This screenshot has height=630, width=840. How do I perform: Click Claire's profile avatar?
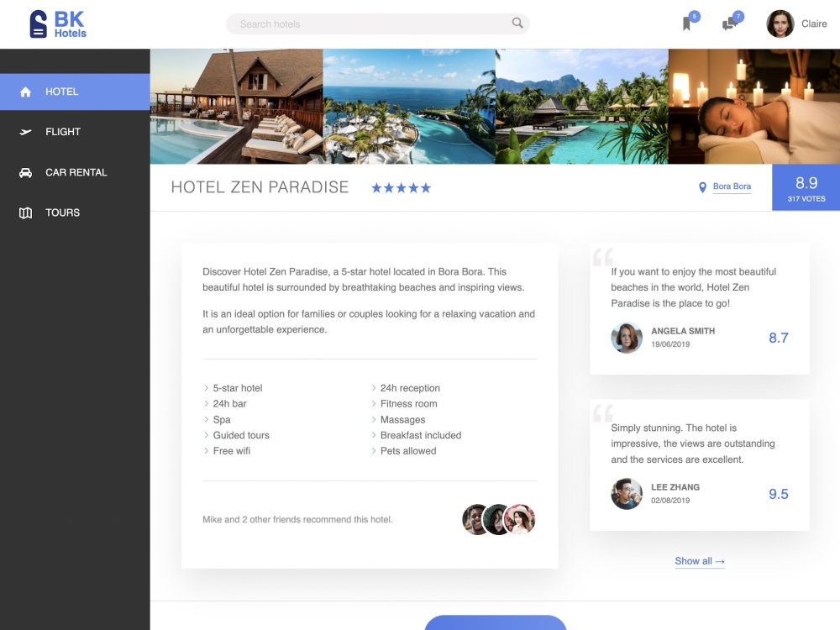(780, 24)
